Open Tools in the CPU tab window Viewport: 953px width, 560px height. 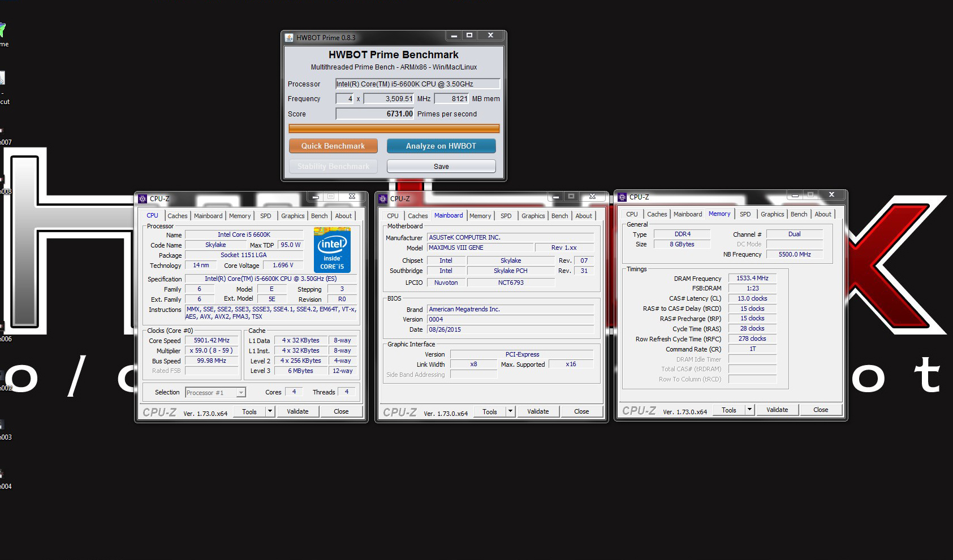click(x=249, y=411)
